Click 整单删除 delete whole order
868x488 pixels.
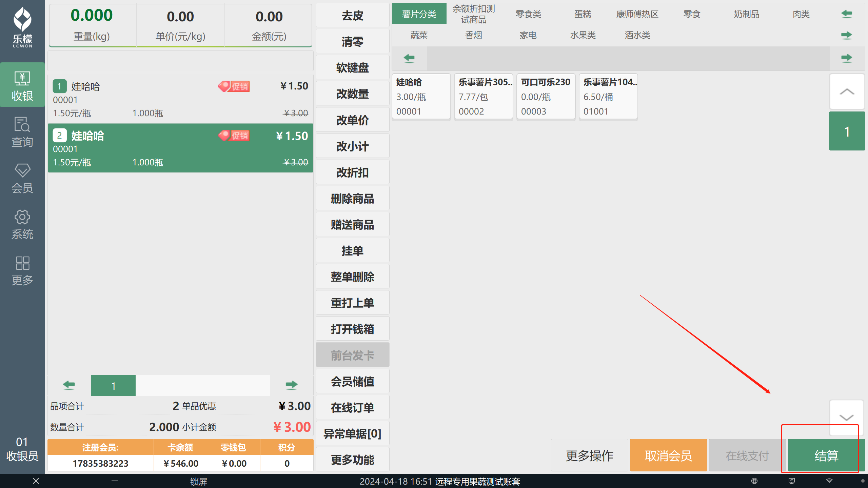click(x=353, y=277)
